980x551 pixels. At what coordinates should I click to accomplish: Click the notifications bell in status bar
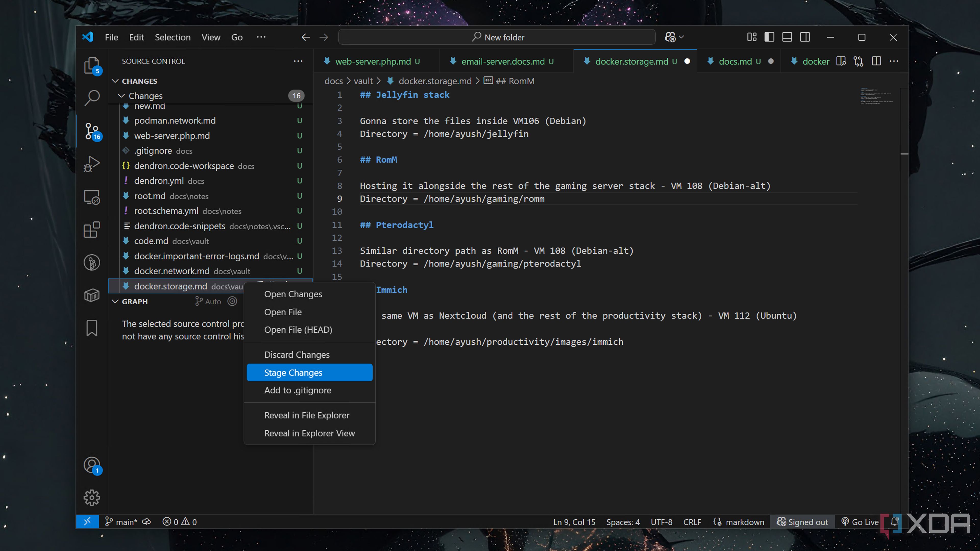(x=895, y=522)
